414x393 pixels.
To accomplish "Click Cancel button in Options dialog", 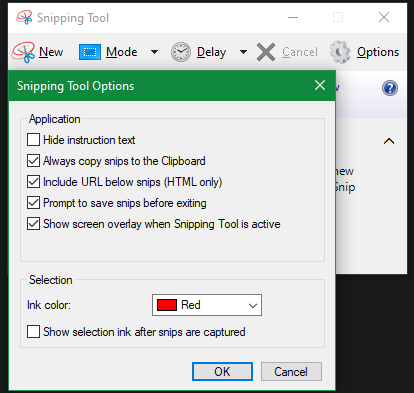I will click(x=291, y=371).
